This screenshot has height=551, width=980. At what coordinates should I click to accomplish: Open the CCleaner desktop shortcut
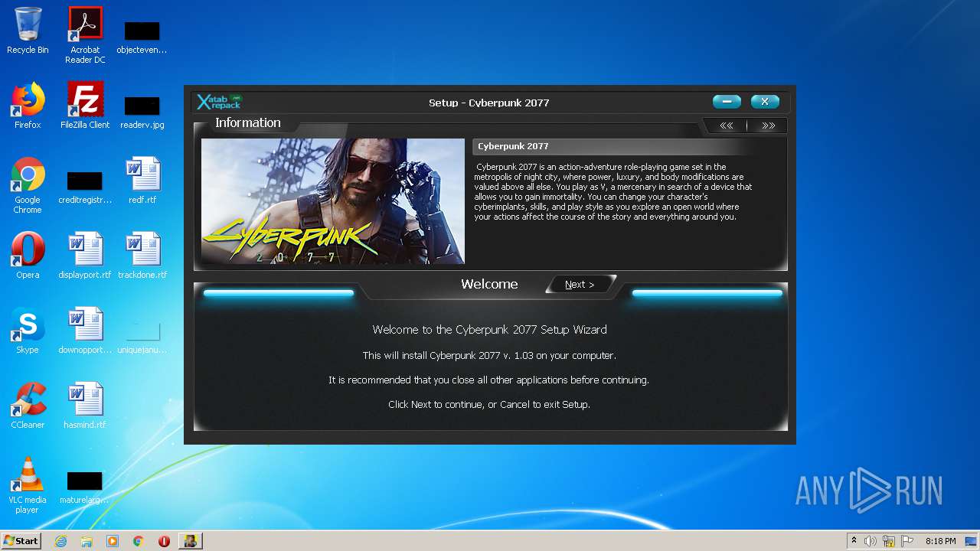point(28,406)
